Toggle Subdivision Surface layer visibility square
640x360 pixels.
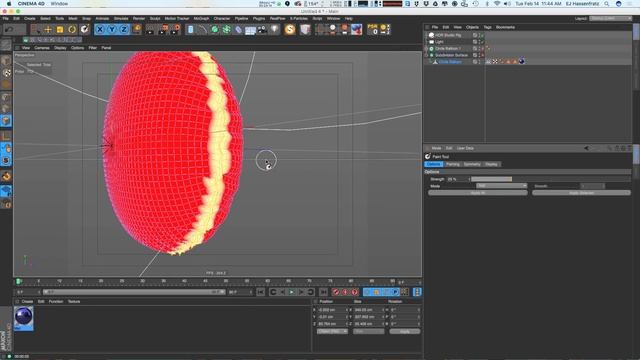(475, 55)
